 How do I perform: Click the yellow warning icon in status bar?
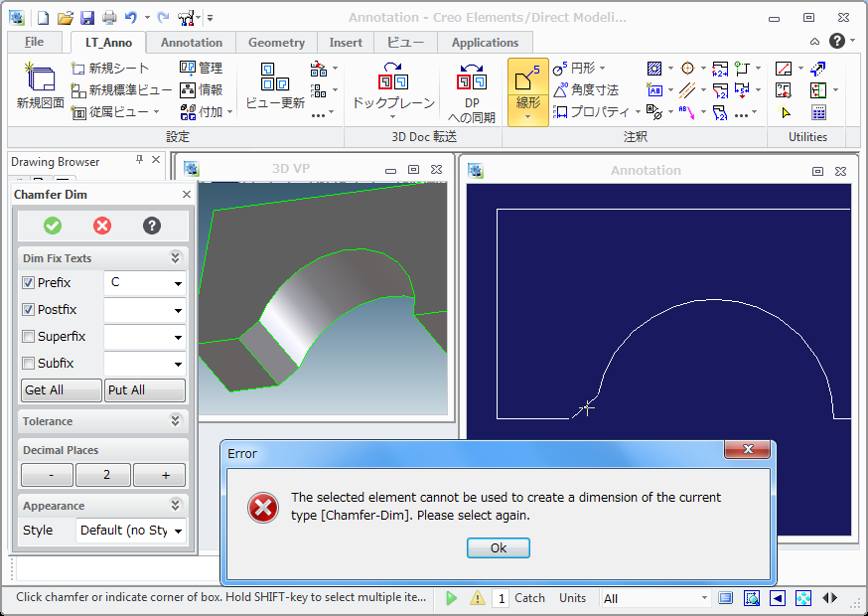[x=477, y=598]
